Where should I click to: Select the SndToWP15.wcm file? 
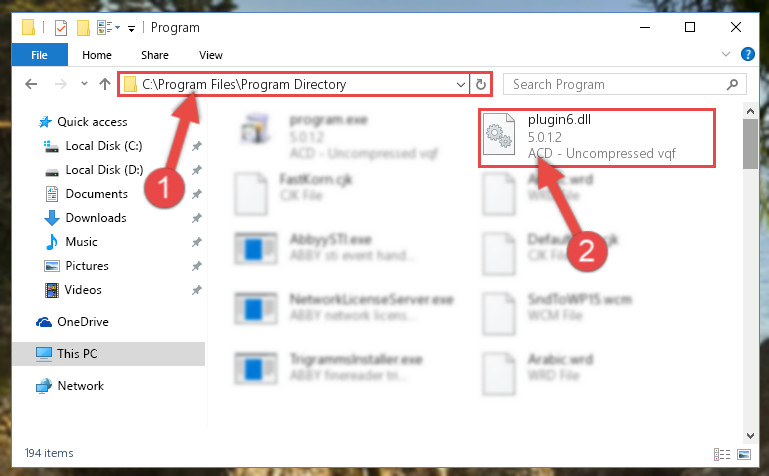(x=557, y=314)
